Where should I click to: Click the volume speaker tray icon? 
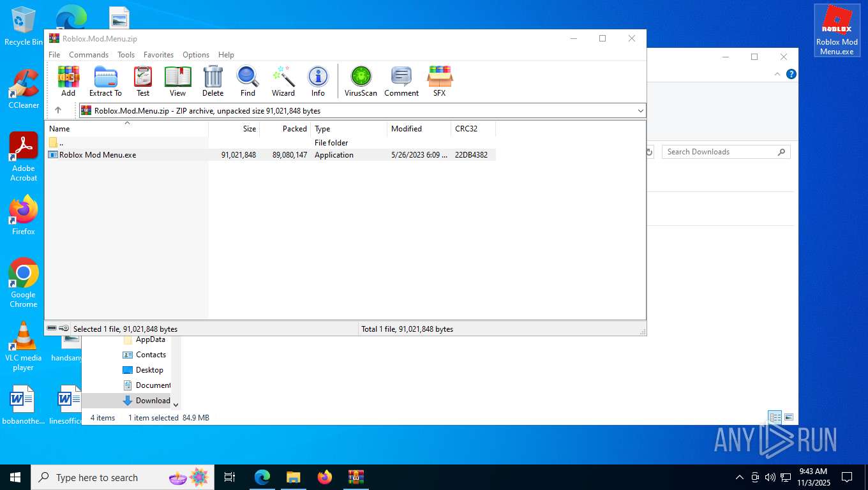point(770,477)
